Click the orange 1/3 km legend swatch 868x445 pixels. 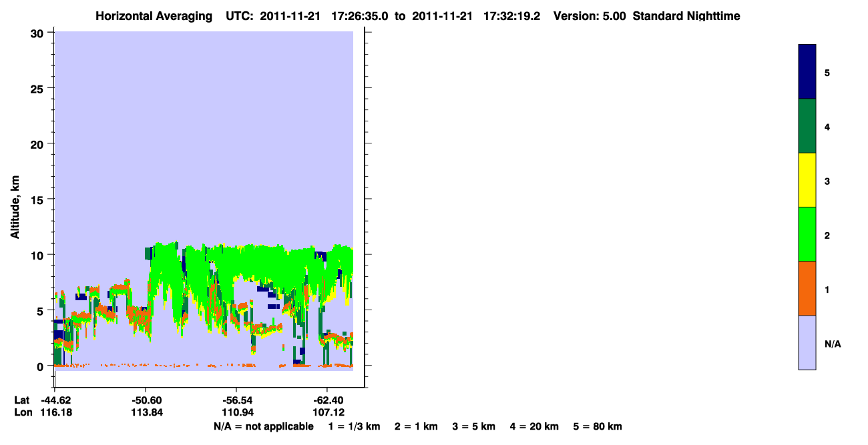[x=807, y=288]
